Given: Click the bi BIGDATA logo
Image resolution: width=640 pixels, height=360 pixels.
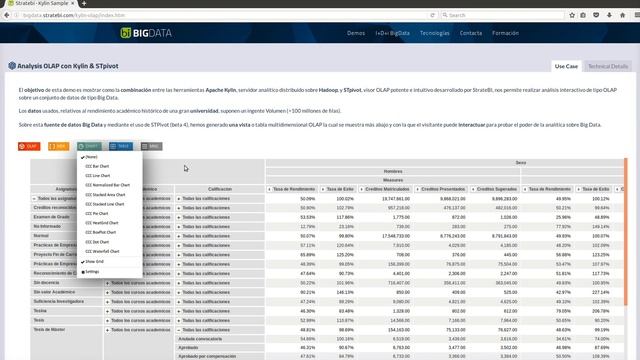Looking at the screenshot, I should (x=146, y=33).
